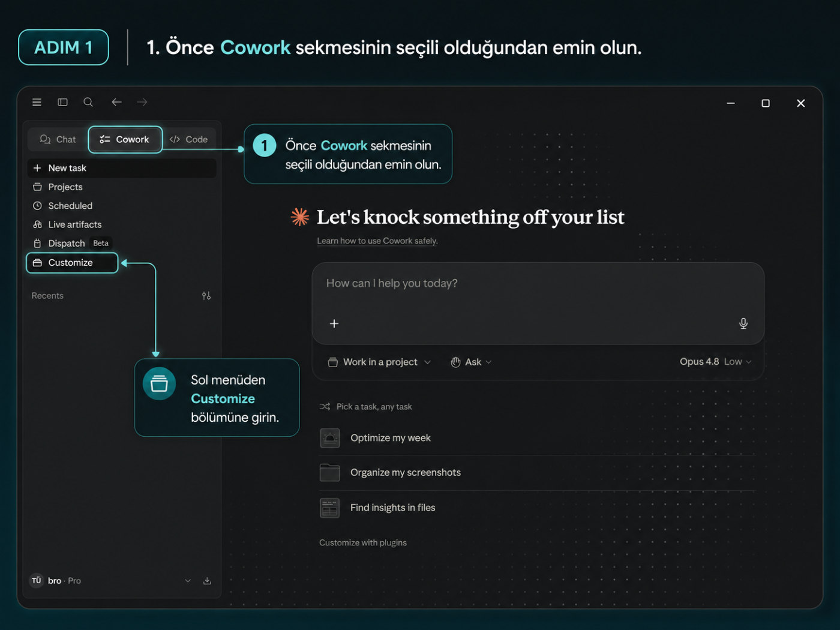Click the folder icon for Organize my screenshots
Image resolution: width=840 pixels, height=630 pixels.
[330, 473]
